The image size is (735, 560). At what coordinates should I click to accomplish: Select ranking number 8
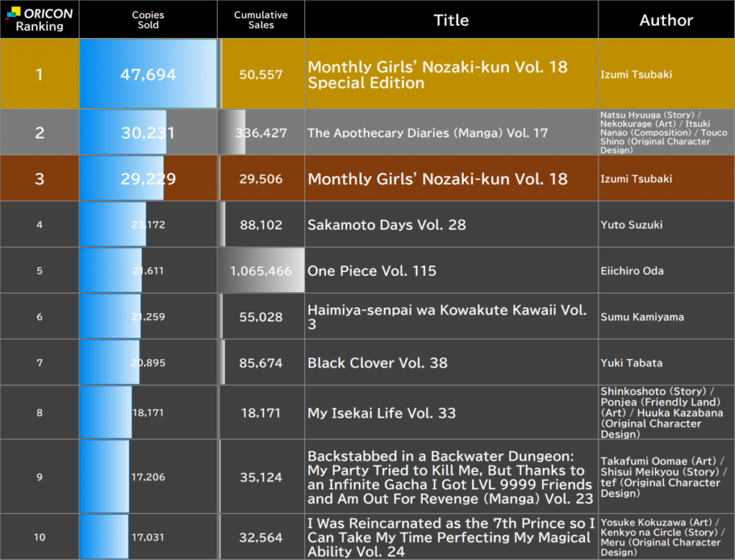tap(39, 413)
